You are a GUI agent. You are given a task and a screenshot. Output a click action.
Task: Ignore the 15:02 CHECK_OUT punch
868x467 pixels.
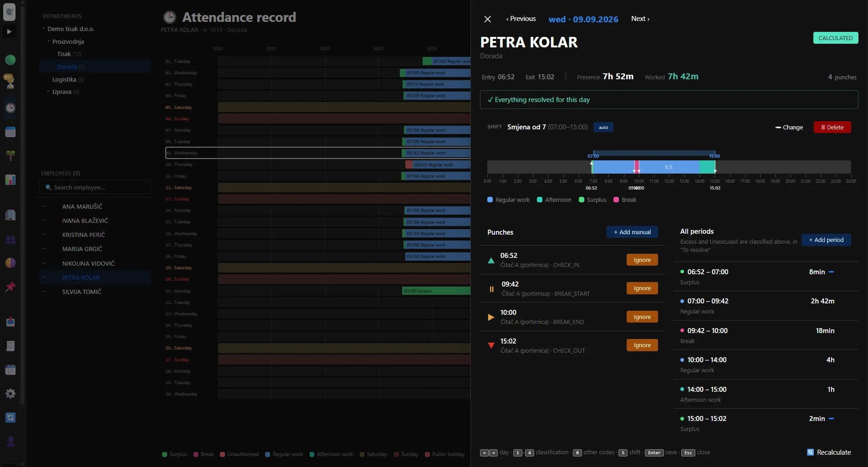[x=642, y=345]
